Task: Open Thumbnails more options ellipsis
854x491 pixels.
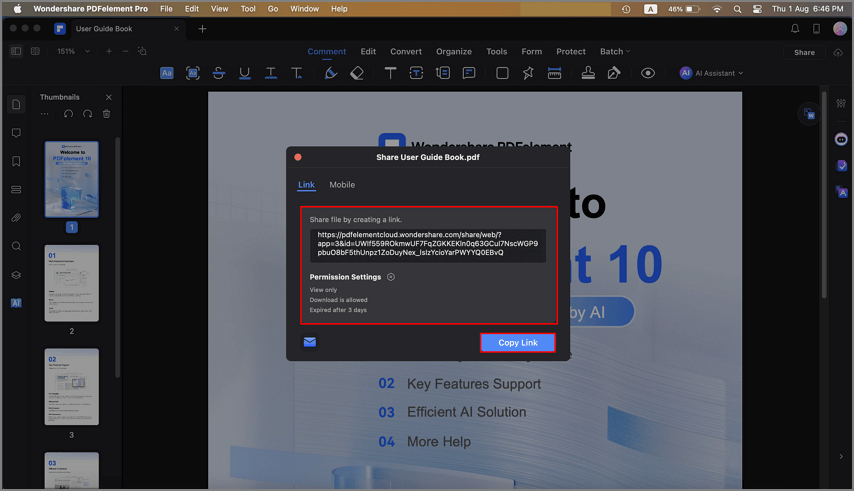Action: point(45,114)
